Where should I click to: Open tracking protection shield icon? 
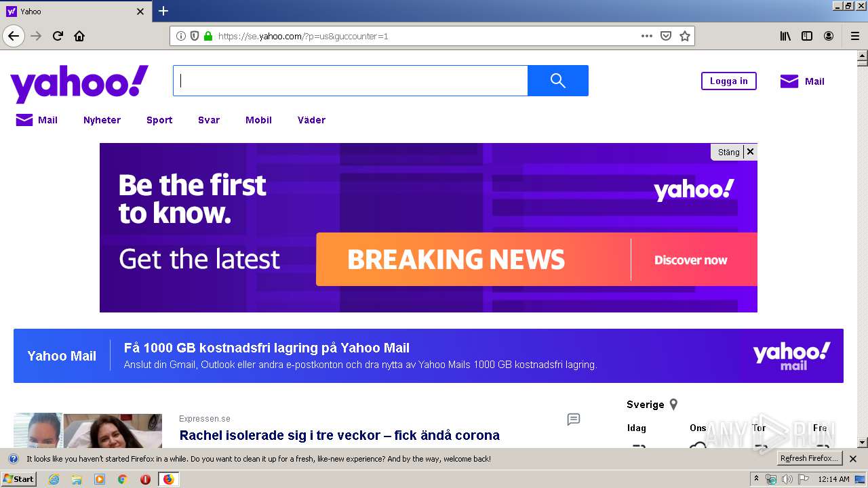click(195, 36)
